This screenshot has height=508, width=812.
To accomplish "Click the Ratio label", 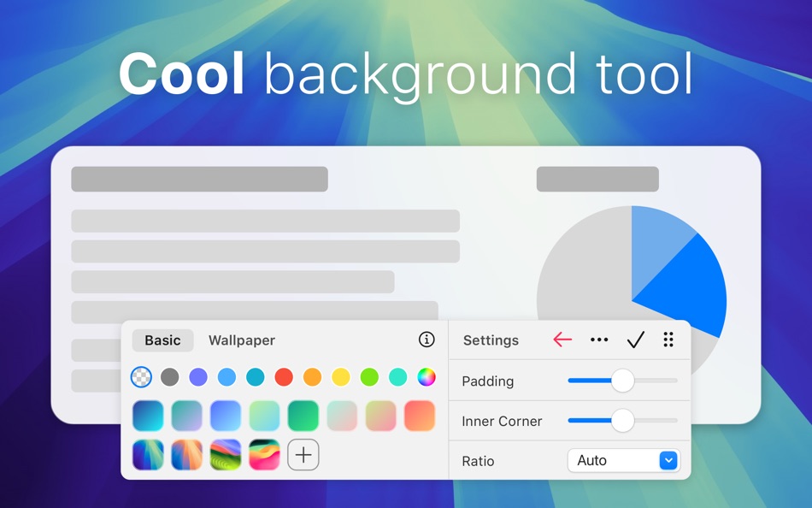I will point(478,461).
